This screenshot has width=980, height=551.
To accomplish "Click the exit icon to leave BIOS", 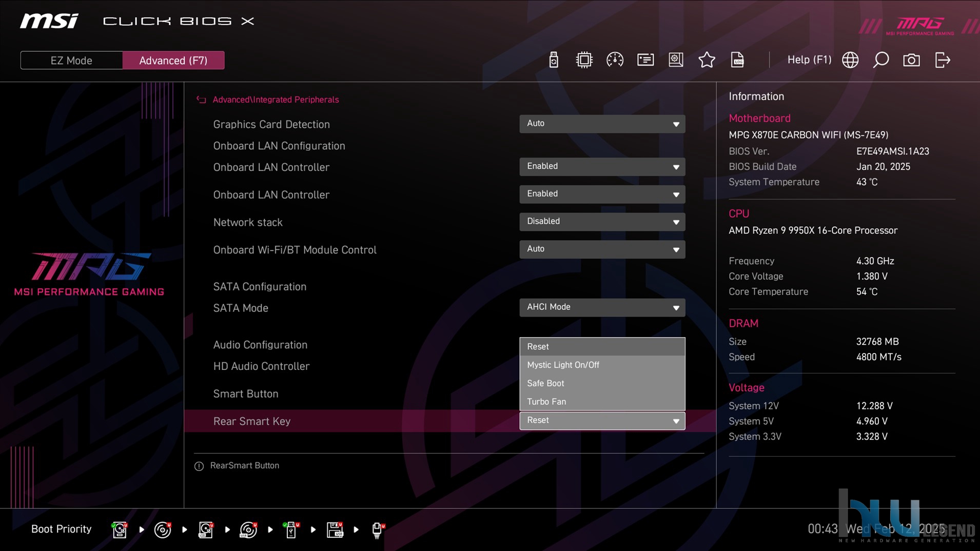I will pyautogui.click(x=943, y=60).
